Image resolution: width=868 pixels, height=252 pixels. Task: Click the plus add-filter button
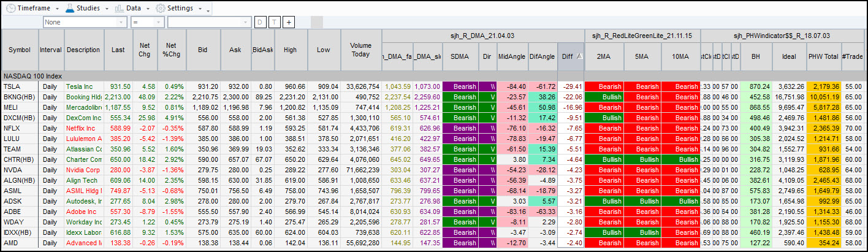(289, 22)
